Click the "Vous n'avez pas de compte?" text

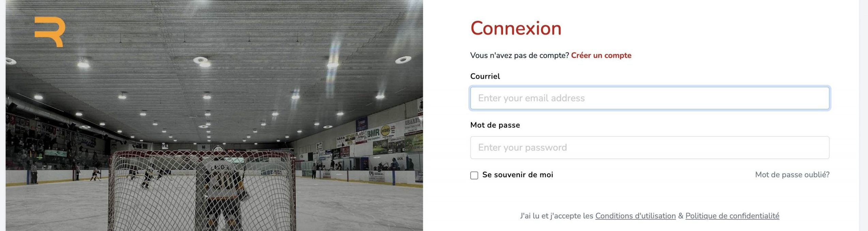(x=519, y=56)
